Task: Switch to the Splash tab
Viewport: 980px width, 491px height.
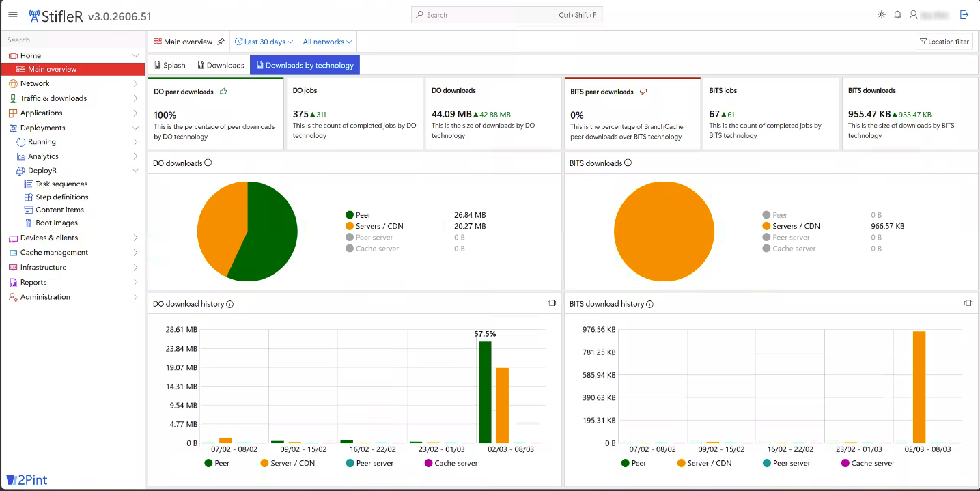Action: pos(169,65)
